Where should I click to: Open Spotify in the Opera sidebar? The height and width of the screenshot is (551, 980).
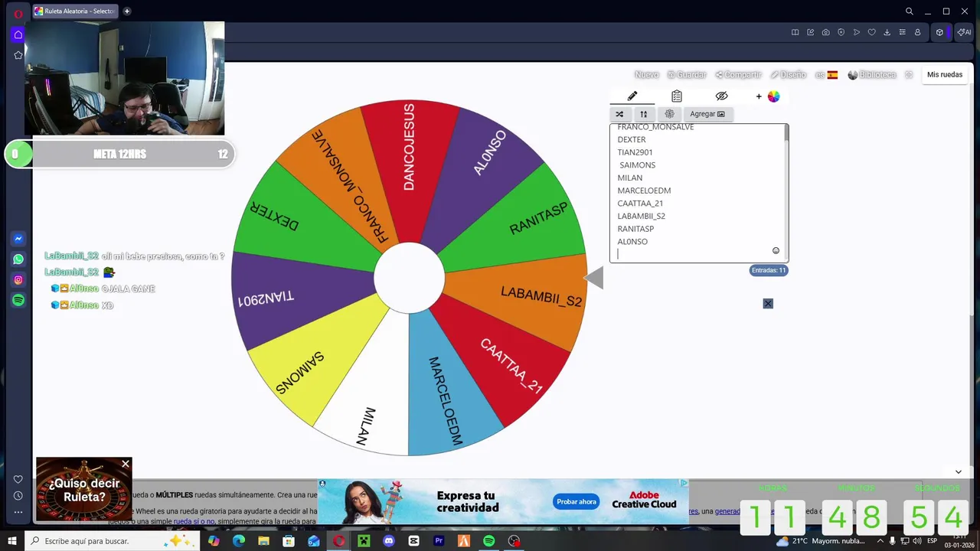tap(18, 301)
